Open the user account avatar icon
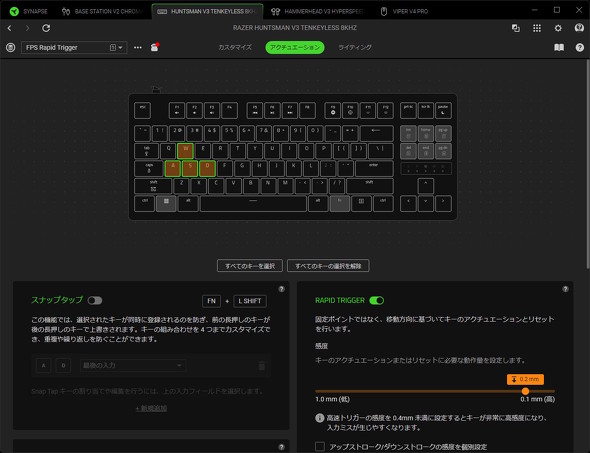 pyautogui.click(x=579, y=28)
